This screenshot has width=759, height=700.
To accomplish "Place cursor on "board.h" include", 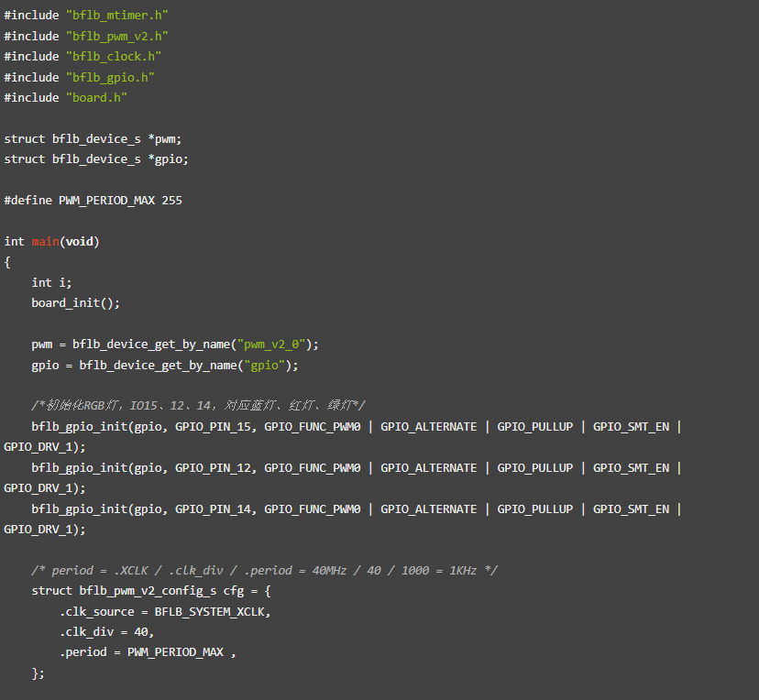I will pos(95,97).
